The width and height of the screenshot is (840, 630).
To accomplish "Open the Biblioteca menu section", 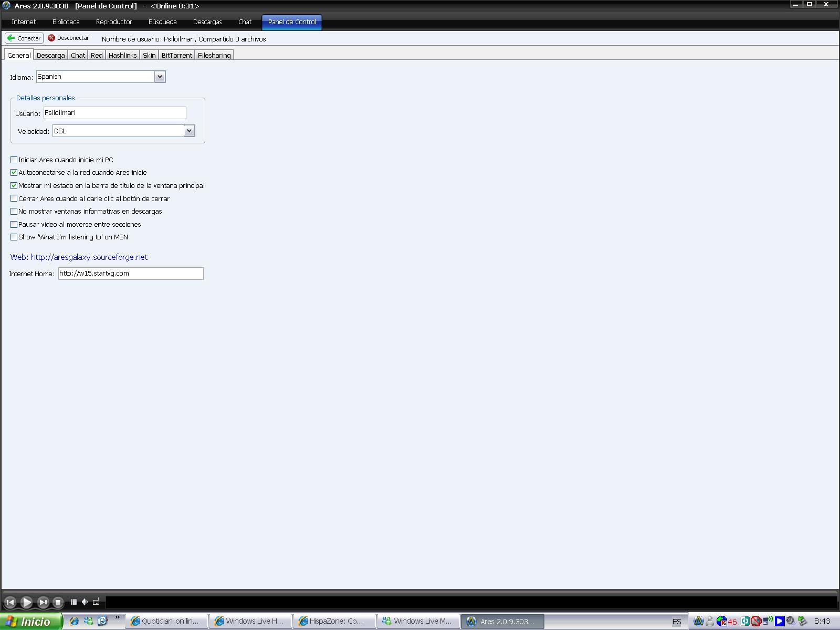I will (66, 22).
